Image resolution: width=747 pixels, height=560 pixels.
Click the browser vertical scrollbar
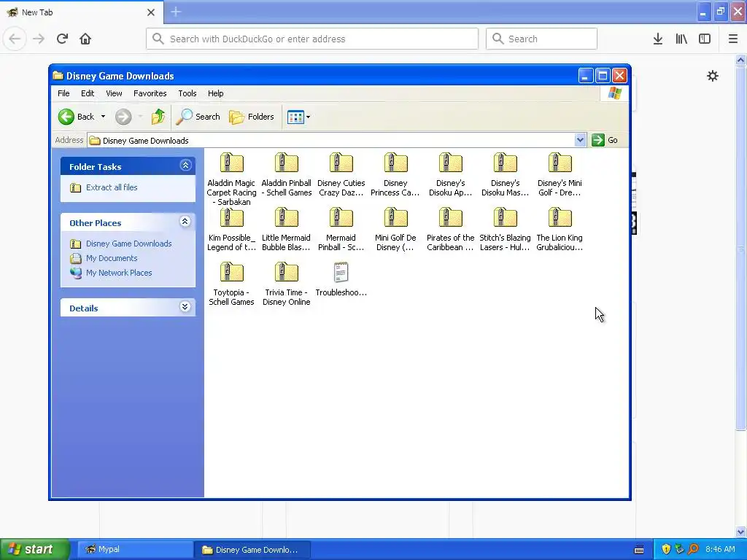(x=741, y=248)
